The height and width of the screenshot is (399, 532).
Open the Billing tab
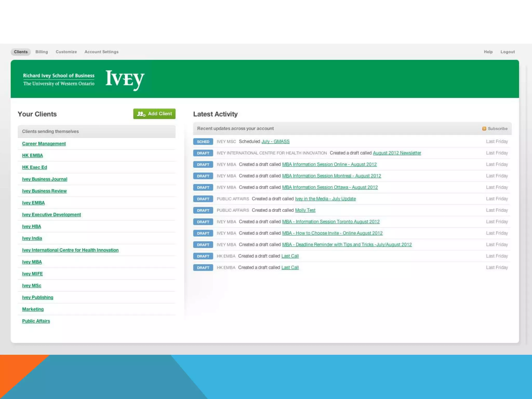[42, 52]
